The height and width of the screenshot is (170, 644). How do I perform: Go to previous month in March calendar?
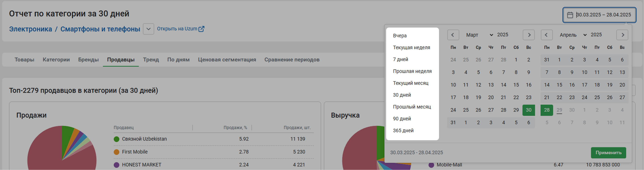click(453, 35)
